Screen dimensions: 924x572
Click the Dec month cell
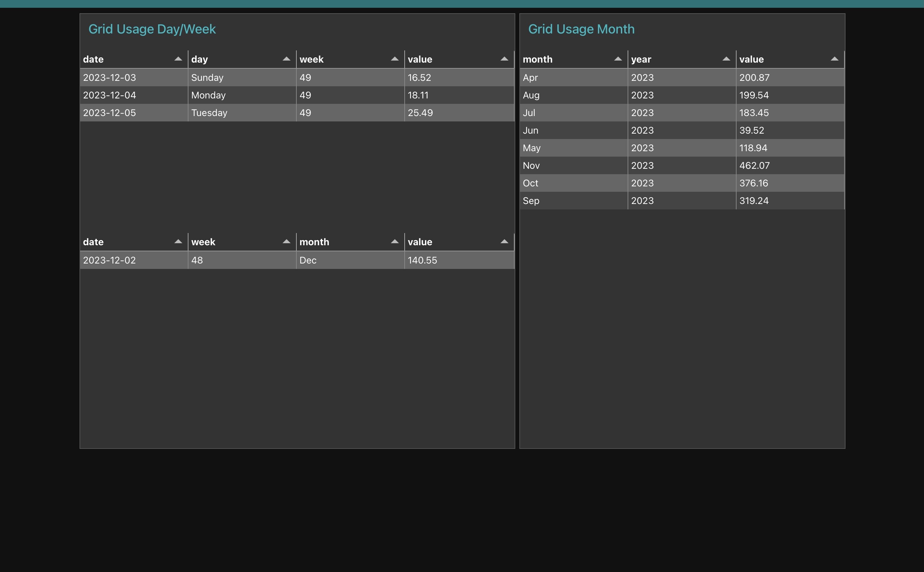[351, 260]
